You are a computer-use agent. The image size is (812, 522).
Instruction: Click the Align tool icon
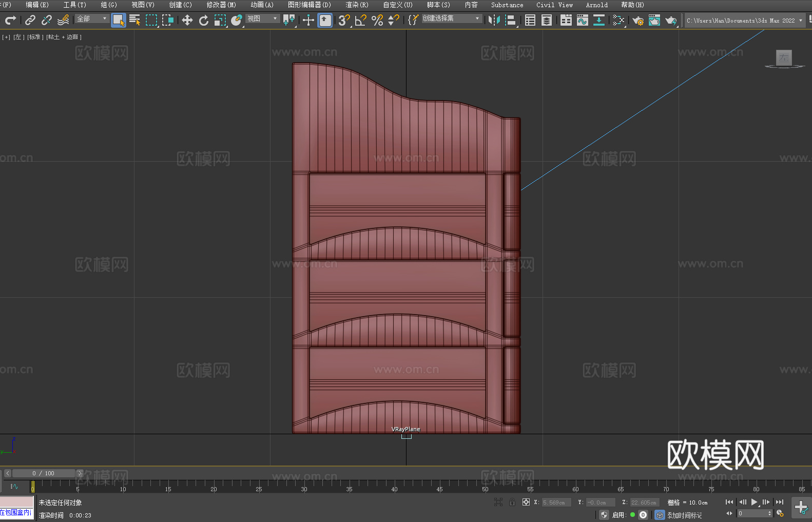(511, 20)
